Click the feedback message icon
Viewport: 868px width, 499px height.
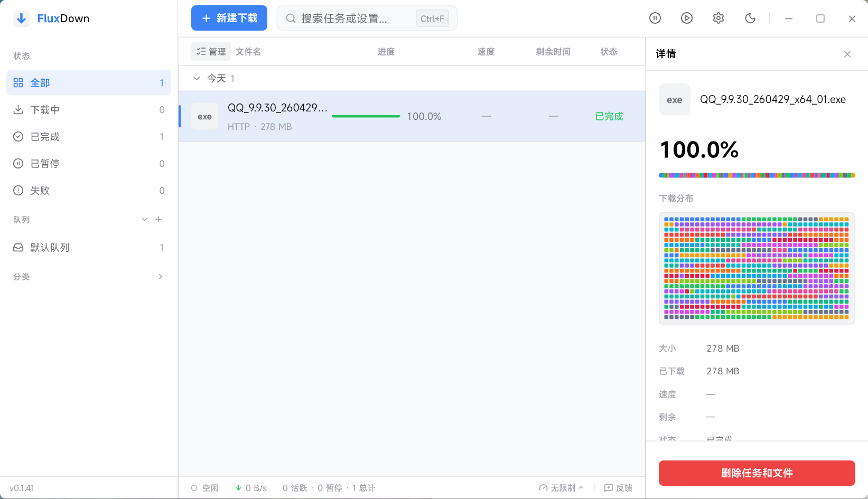[609, 488]
